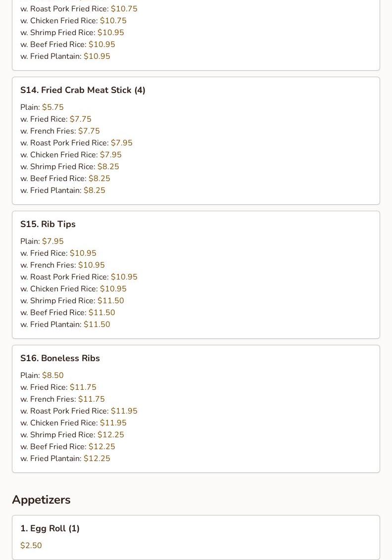Image resolution: width=392 pixels, height=560 pixels.
Task: Choose Boneless Ribs w. Roast Pork Fried Rice
Action: coord(79,411)
